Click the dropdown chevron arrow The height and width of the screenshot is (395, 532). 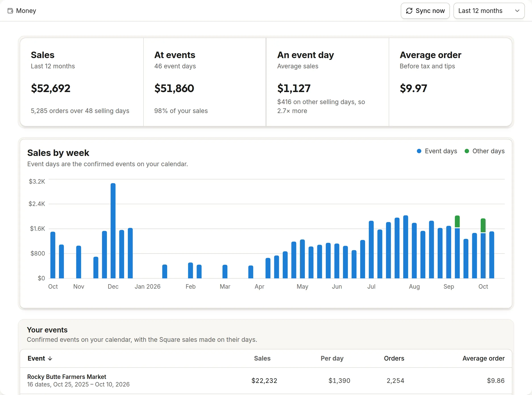click(517, 11)
